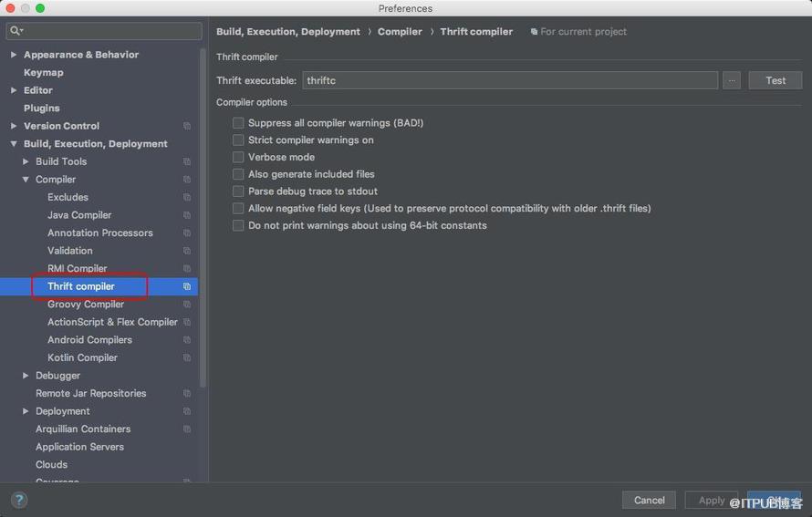Viewport: 812px width, 517px height.
Task: Browse for Thrift executable with ellipsis button
Action: (731, 80)
